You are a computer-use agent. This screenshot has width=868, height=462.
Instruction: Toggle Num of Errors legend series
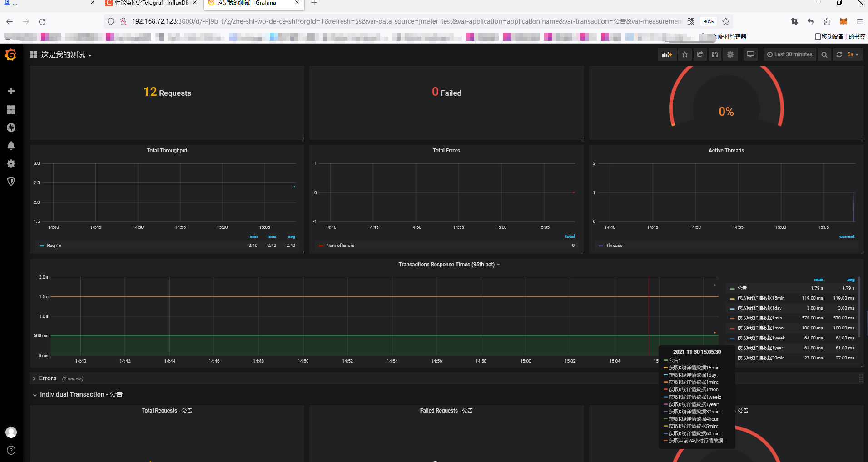point(340,246)
